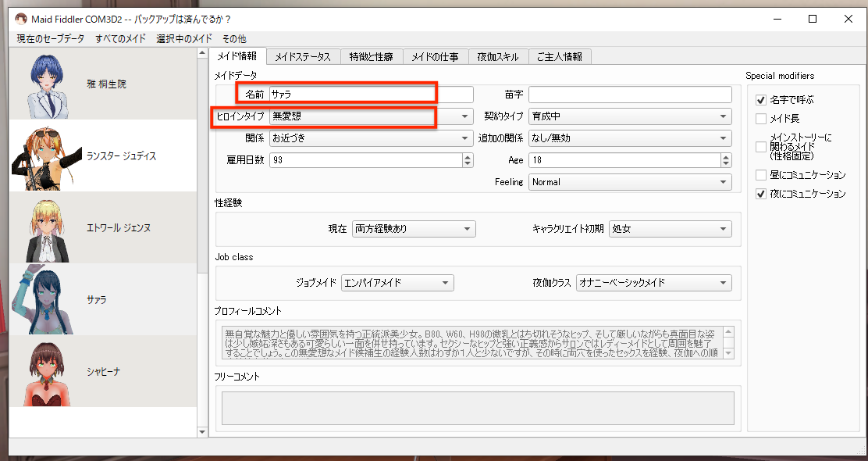Open the その他 menu
868x461 pixels.
233,38
